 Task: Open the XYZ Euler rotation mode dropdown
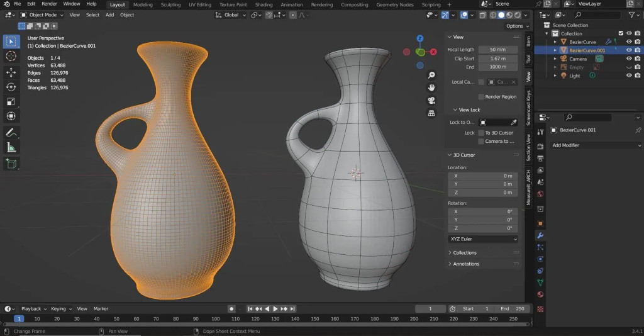click(482, 239)
